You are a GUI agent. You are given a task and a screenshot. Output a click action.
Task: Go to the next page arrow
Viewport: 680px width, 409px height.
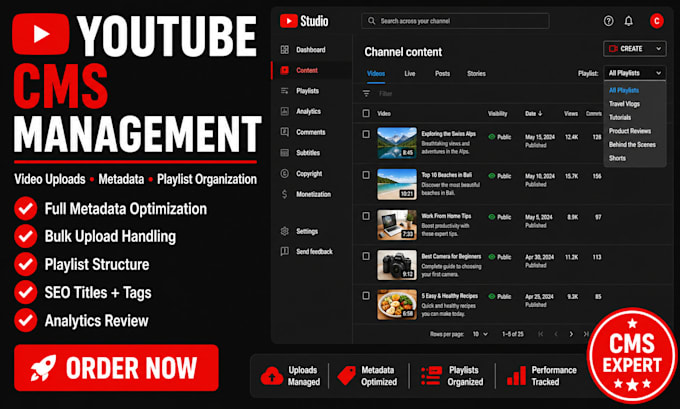point(571,334)
